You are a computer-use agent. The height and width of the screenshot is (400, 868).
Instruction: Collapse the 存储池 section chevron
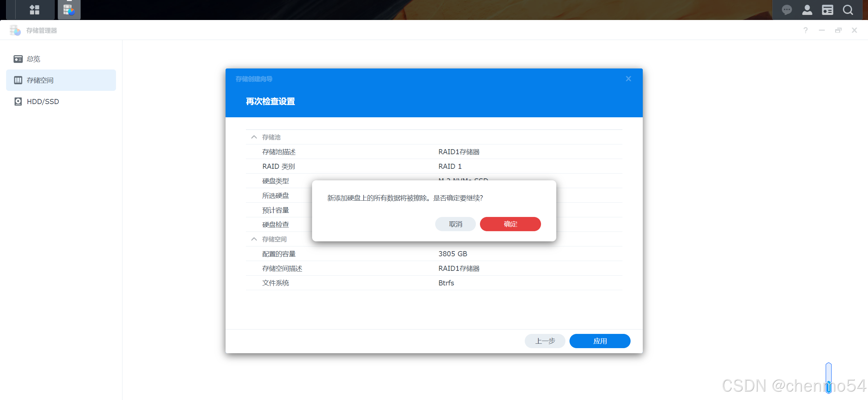[254, 137]
